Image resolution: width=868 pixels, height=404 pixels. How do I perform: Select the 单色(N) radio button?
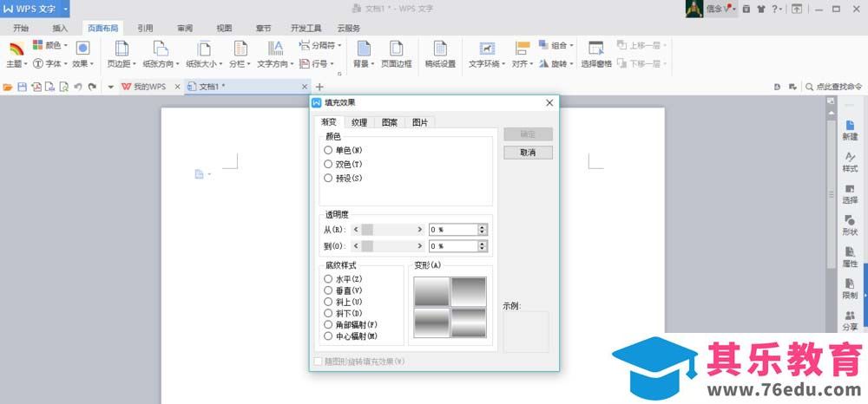328,150
